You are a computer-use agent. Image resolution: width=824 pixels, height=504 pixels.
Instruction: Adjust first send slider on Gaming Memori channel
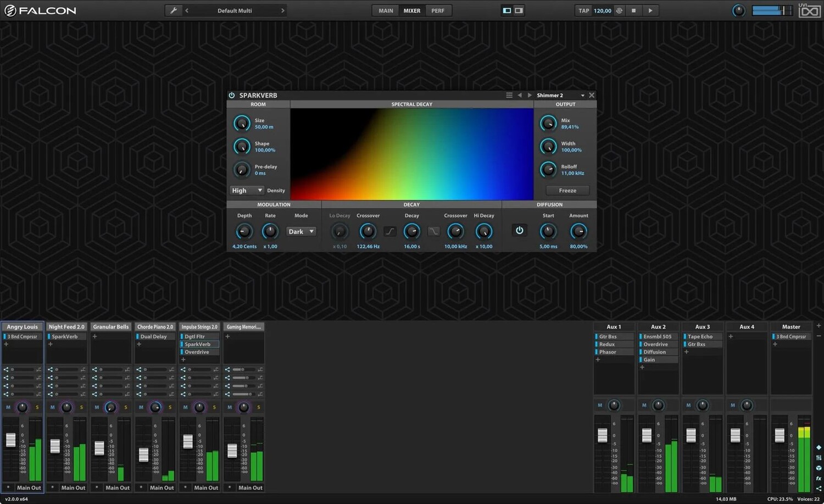tap(243, 369)
